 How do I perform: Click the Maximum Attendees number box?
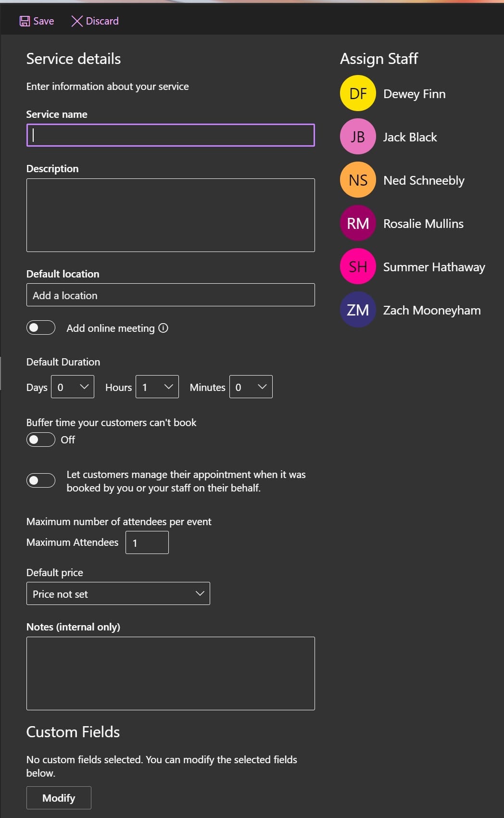[147, 542]
